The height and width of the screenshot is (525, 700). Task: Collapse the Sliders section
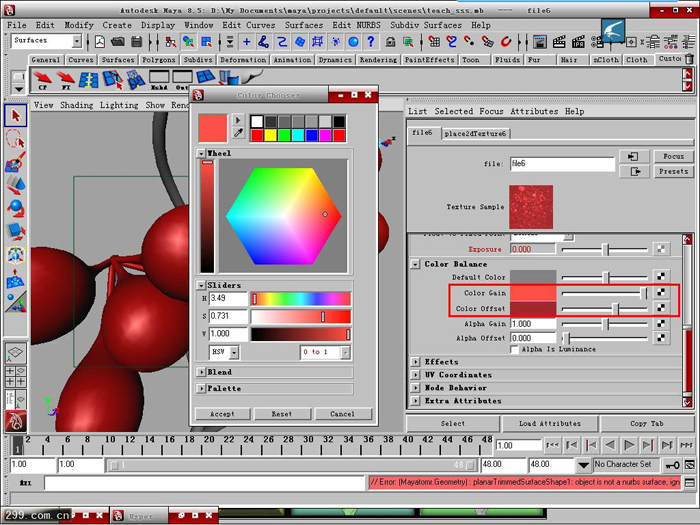pyautogui.click(x=201, y=285)
